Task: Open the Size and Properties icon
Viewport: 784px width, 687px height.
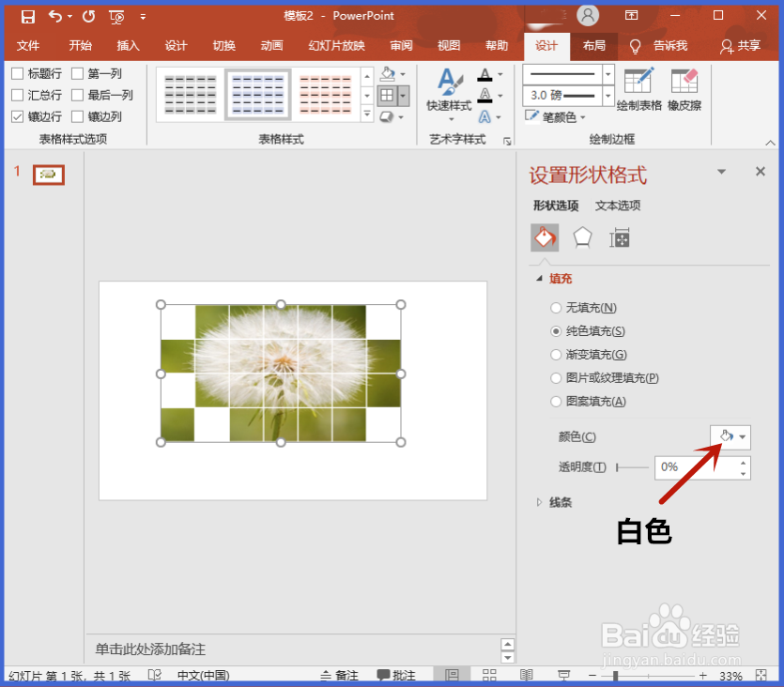Action: (x=619, y=237)
